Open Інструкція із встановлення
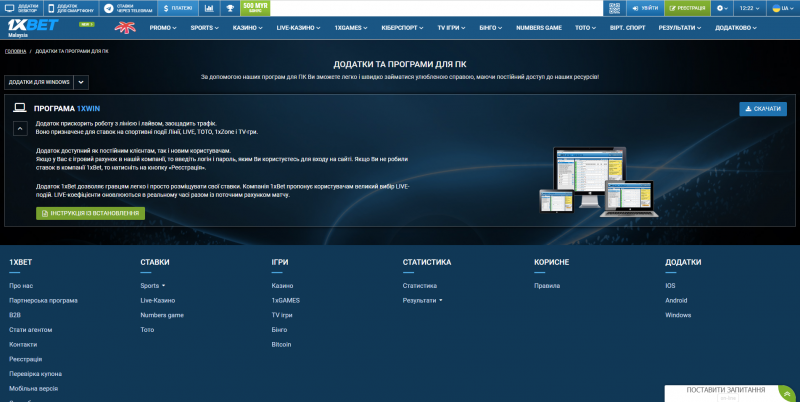Image resolution: width=800 pixels, height=402 pixels. click(x=90, y=213)
